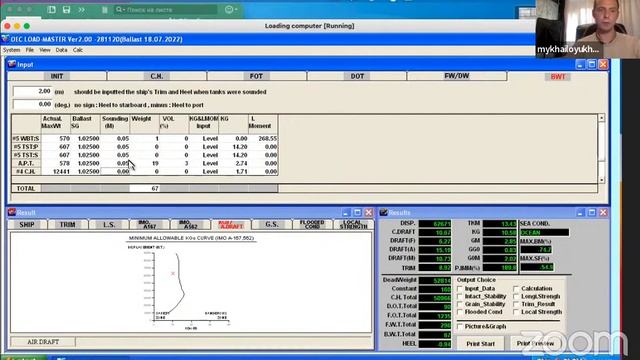The image size is (640, 360).
Task: Maximize the Input window
Action: click(x=592, y=64)
